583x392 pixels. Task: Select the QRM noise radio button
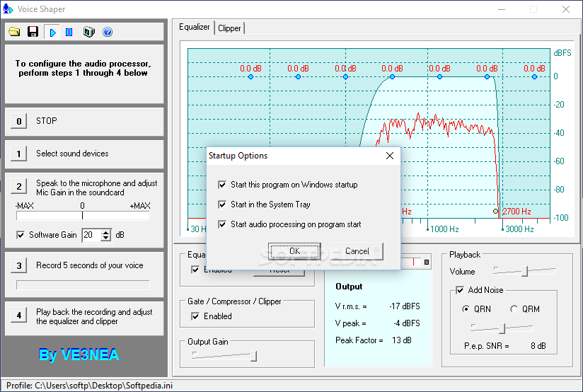[x=514, y=309]
